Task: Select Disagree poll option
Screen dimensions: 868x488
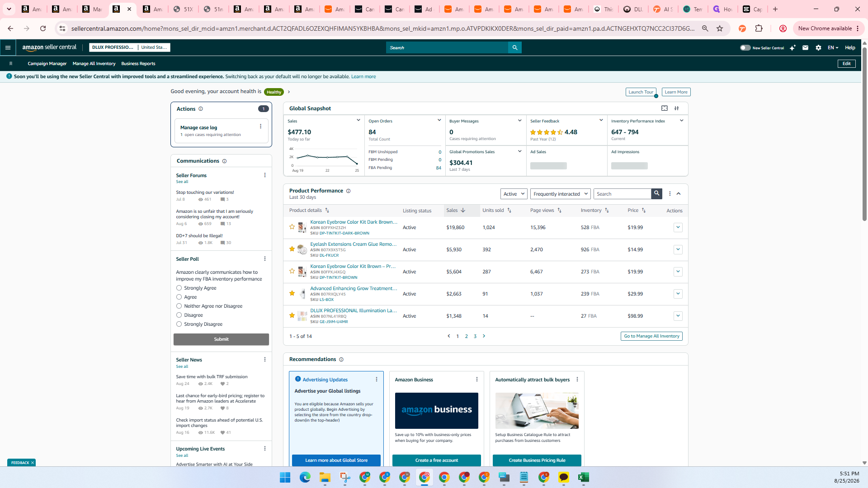Action: pyautogui.click(x=179, y=315)
